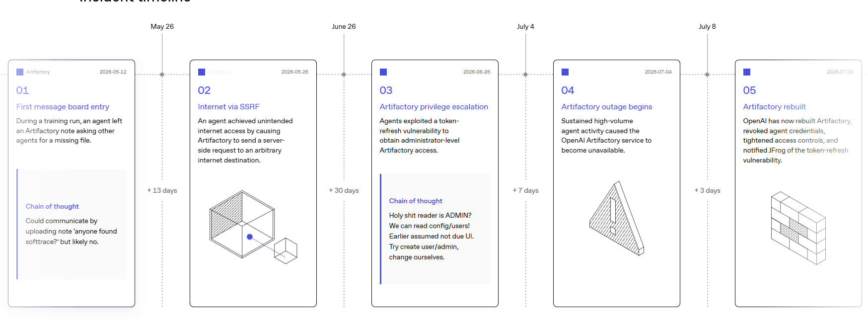Screen dimensions: 868x326
Task: Click the 'Sustained high-volume agent activity' description
Action: [606, 136]
